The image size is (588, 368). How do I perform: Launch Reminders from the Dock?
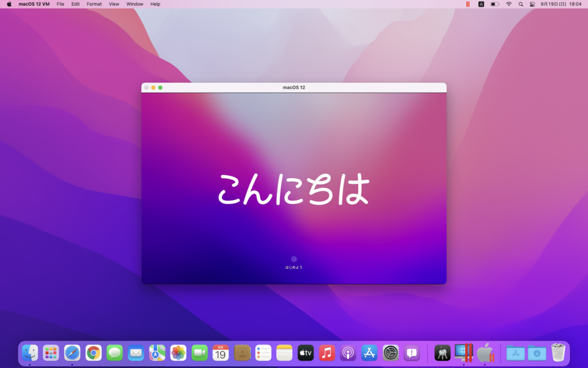click(263, 353)
